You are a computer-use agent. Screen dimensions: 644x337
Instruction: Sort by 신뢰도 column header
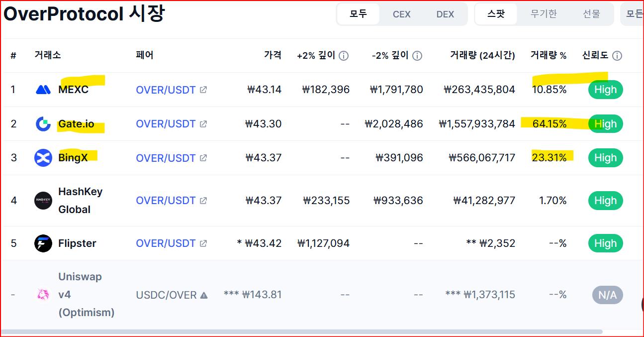click(595, 55)
